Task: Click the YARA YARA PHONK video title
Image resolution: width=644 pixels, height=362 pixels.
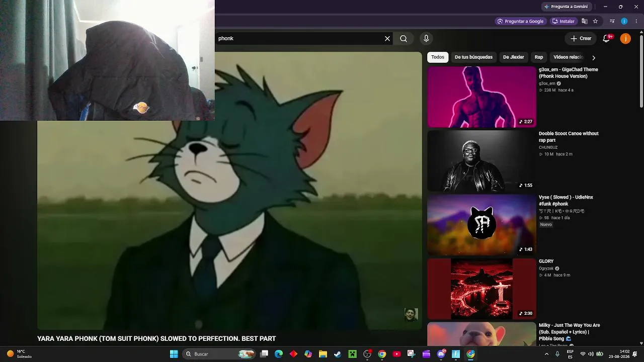Action: pos(156,339)
